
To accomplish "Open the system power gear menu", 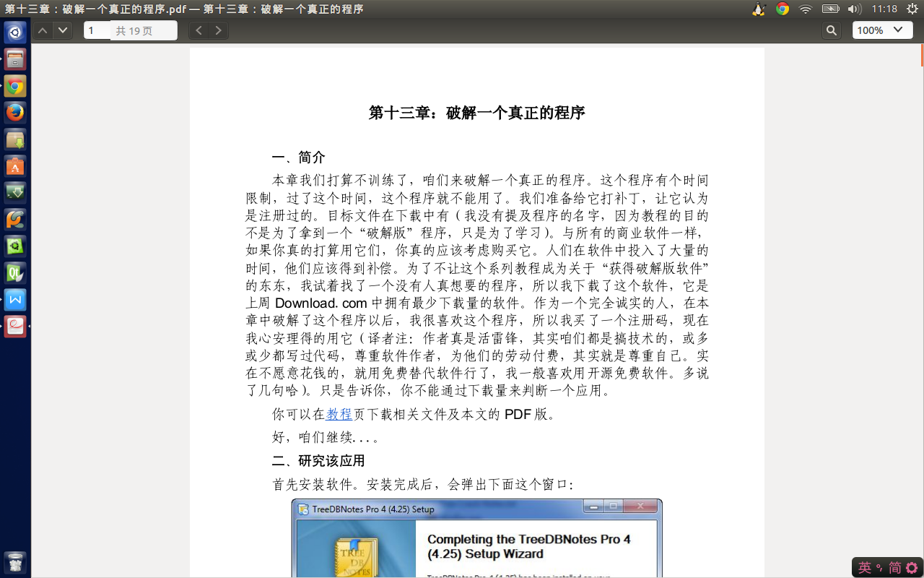I will point(912,9).
